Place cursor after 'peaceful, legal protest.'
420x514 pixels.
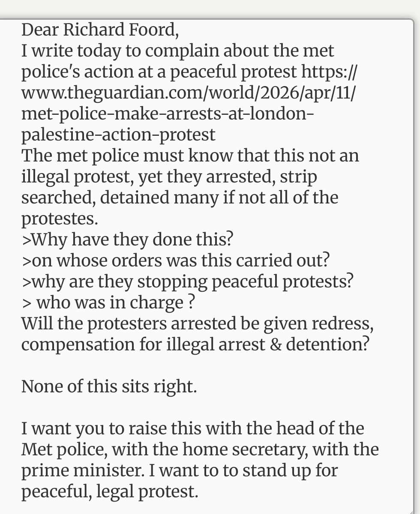pyautogui.click(x=200, y=492)
